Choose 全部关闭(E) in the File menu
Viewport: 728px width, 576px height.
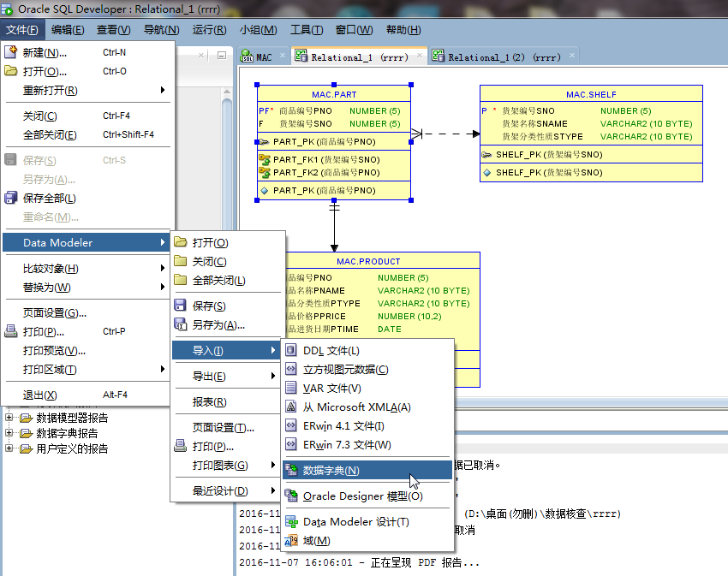(88, 134)
